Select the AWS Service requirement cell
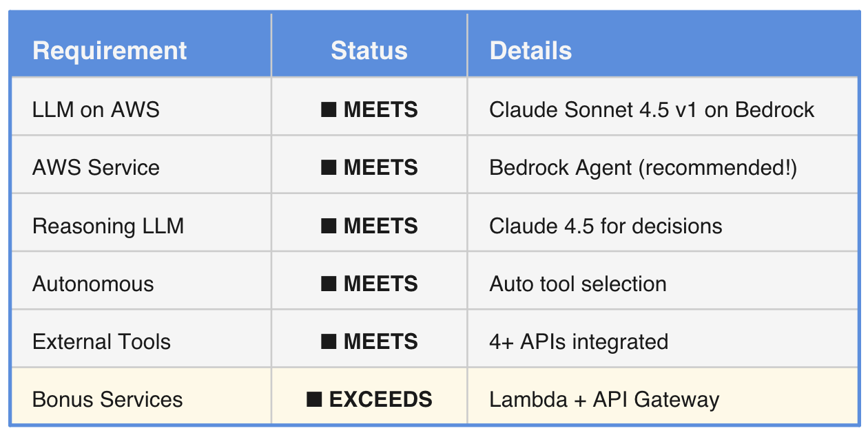Viewport: 868px width, 435px height. 96,168
